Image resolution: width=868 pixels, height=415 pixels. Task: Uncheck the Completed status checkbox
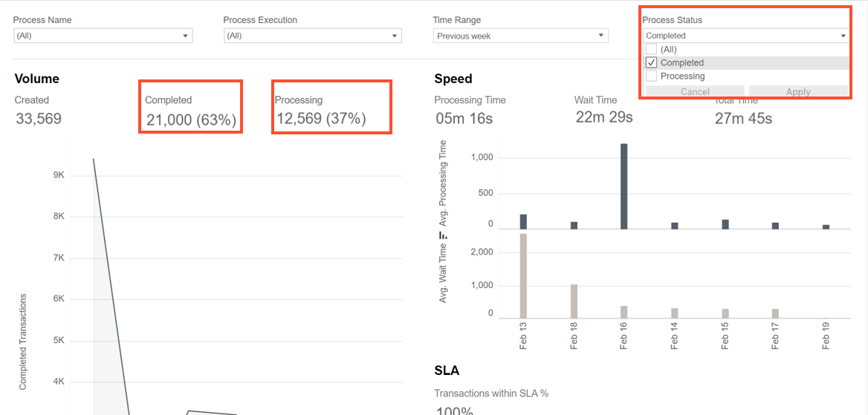click(x=651, y=62)
